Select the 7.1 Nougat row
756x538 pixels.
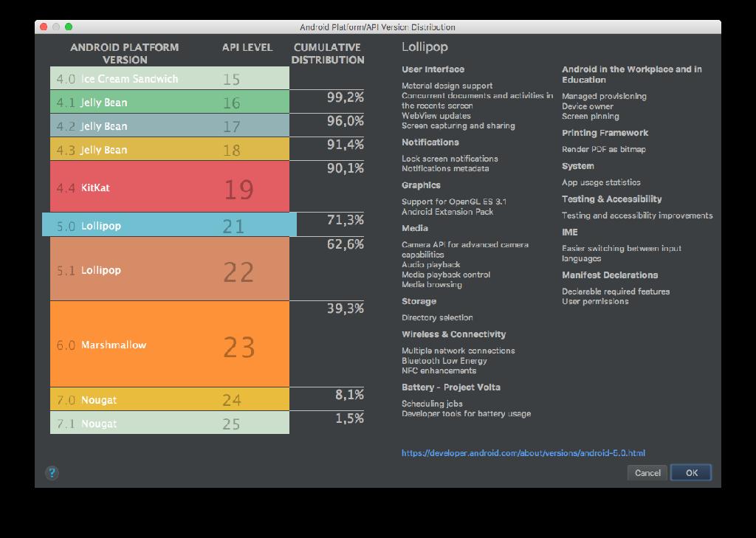click(170, 423)
